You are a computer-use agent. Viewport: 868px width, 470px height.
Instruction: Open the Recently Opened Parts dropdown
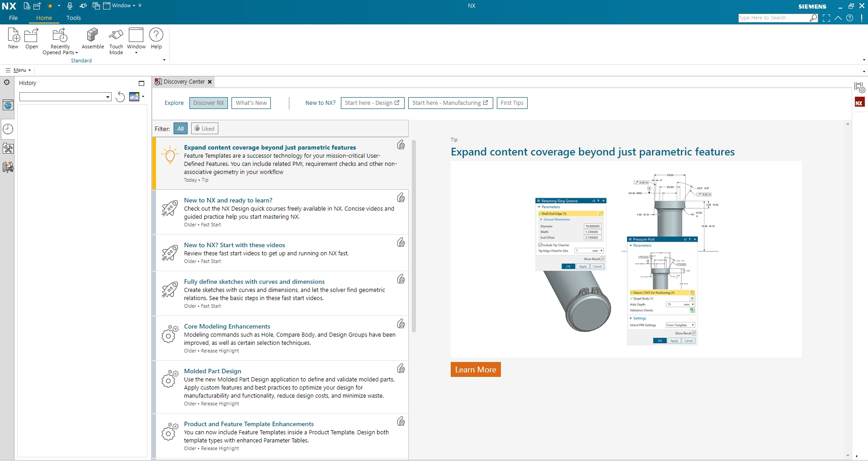coord(60,41)
